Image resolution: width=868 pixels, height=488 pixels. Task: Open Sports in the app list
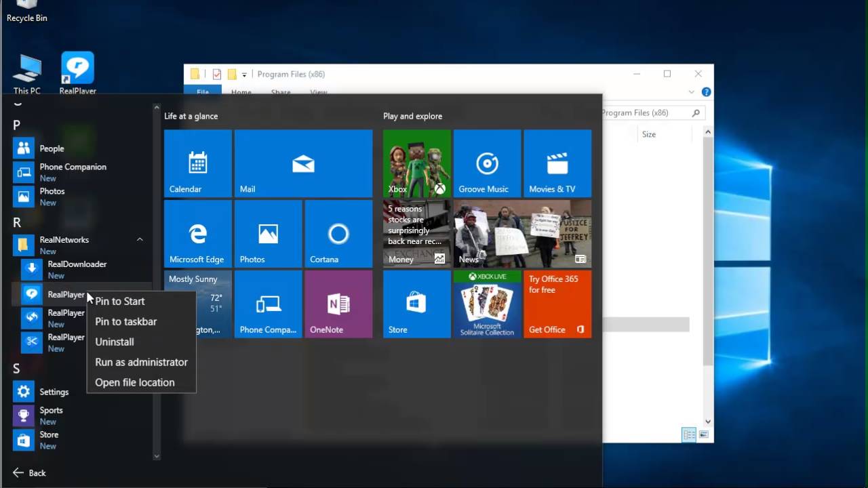tap(81, 415)
